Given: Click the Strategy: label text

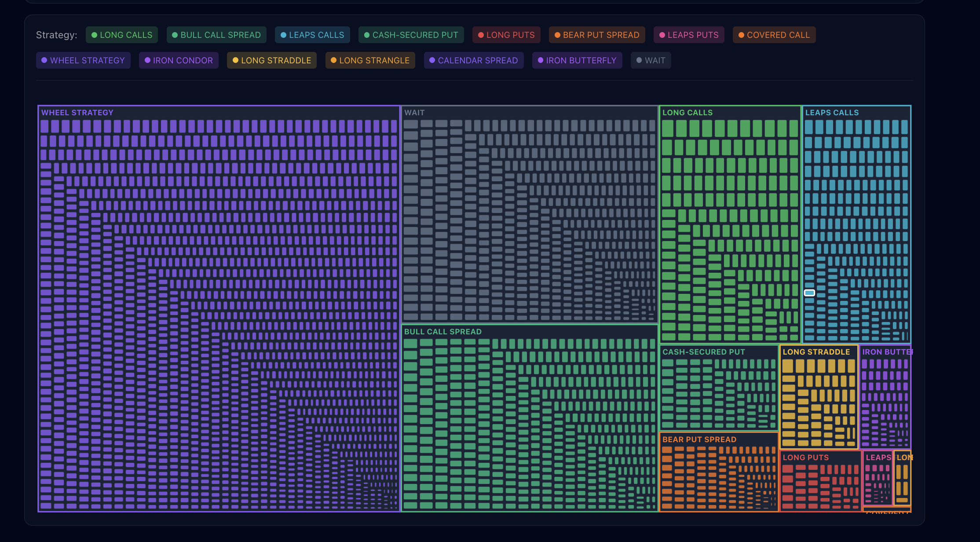Looking at the screenshot, I should pyautogui.click(x=56, y=35).
